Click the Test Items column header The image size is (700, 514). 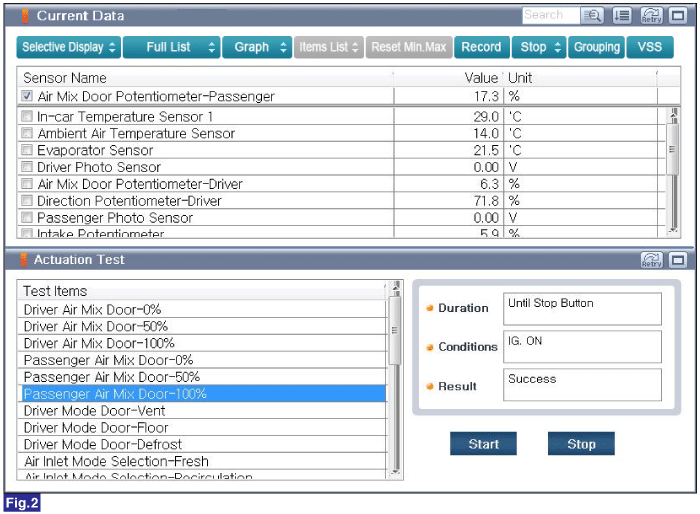201,291
